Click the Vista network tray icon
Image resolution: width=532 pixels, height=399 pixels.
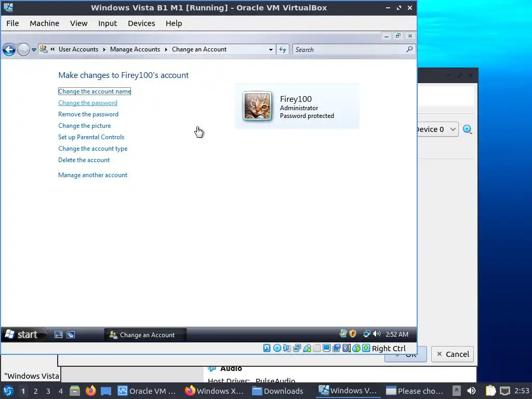(367, 334)
